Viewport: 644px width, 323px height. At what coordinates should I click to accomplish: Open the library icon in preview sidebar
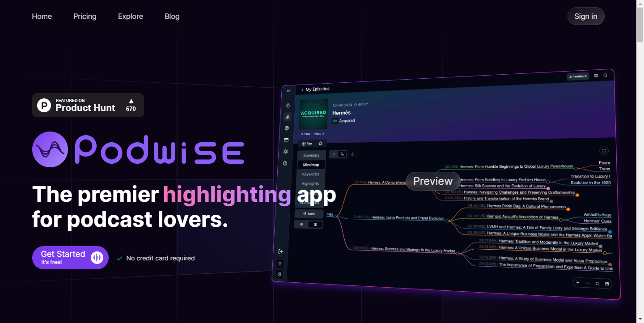point(288,117)
